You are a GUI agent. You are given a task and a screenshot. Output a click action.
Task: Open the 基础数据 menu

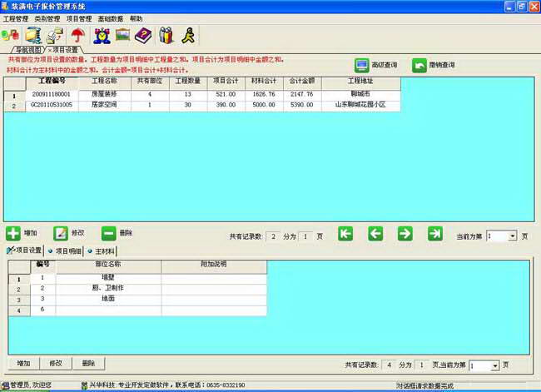point(111,18)
